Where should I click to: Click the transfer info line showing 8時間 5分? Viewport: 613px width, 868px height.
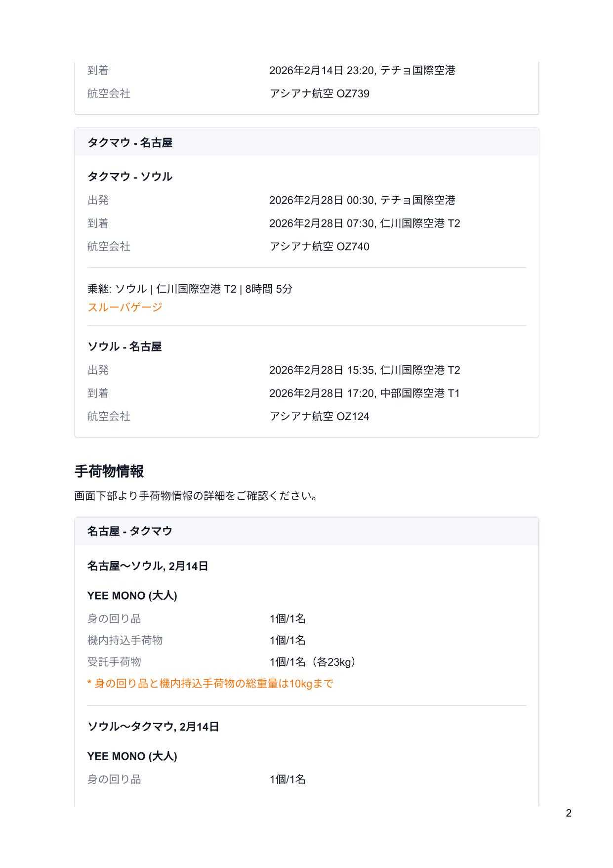190,289
